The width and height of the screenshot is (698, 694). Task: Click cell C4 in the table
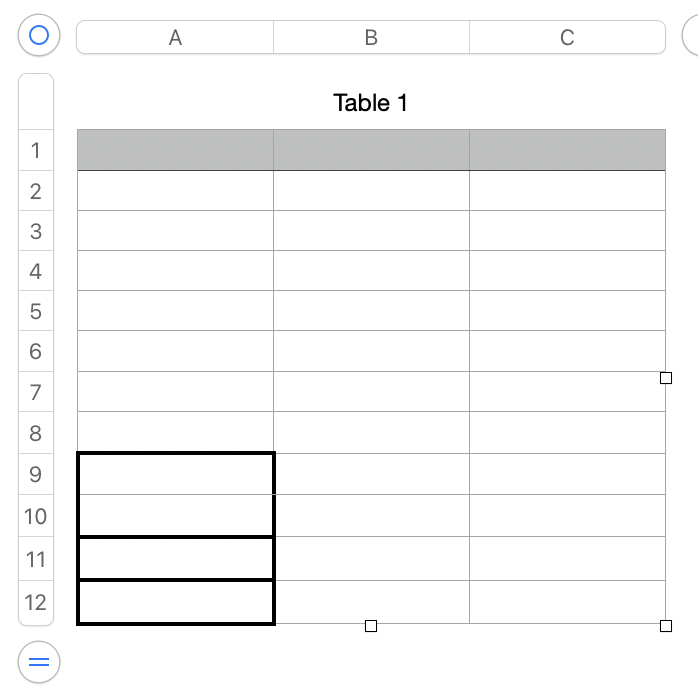(567, 270)
